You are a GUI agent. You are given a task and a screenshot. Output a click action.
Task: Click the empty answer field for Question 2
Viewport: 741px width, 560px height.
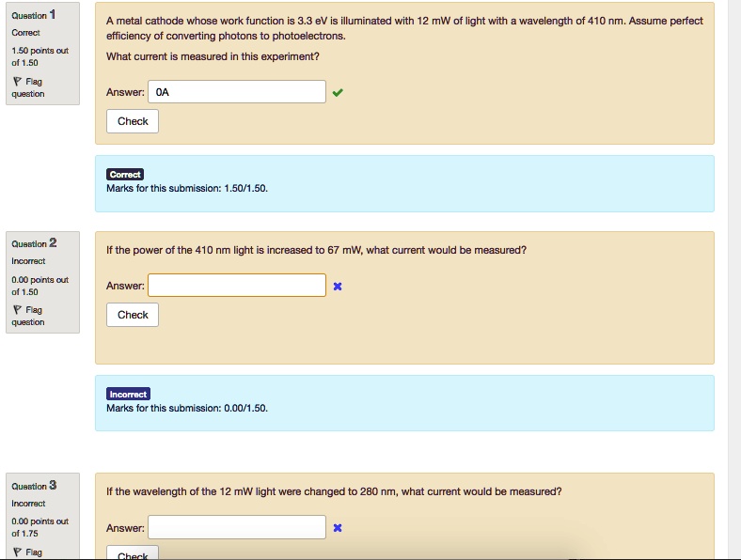pos(237,286)
